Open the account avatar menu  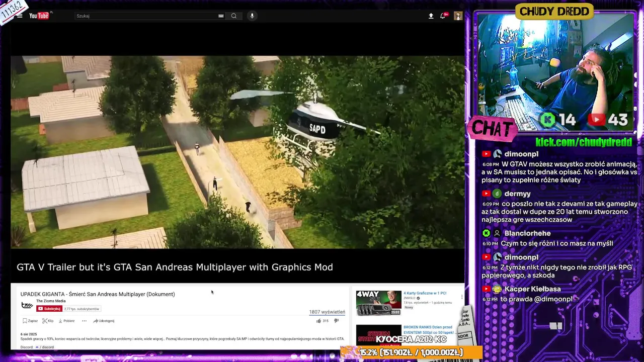coord(458,16)
